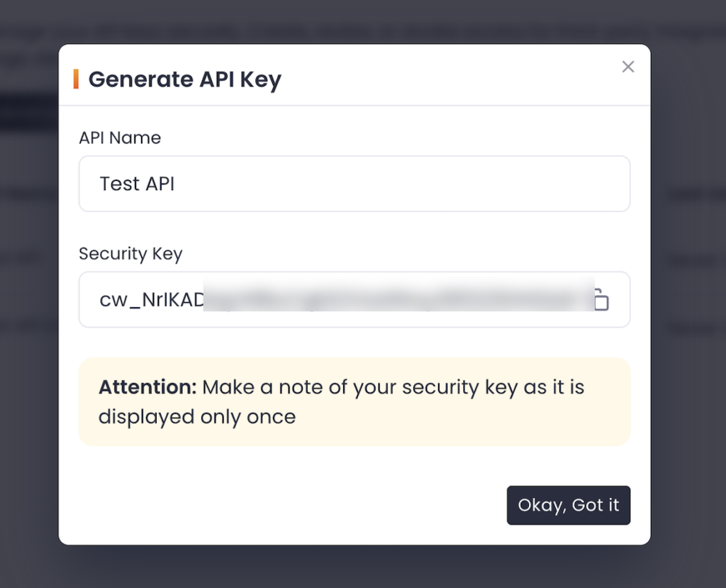Copy the security key to clipboard

[601, 300]
